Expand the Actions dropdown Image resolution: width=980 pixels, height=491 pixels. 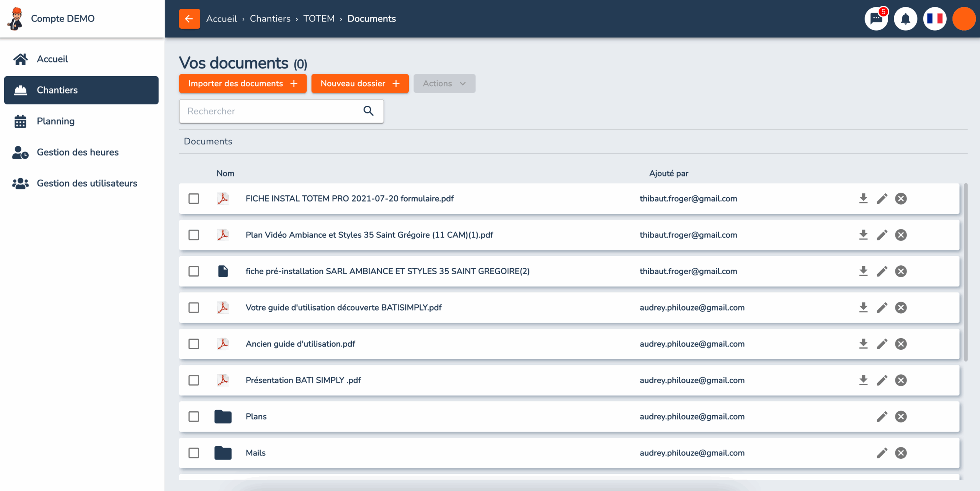click(444, 83)
